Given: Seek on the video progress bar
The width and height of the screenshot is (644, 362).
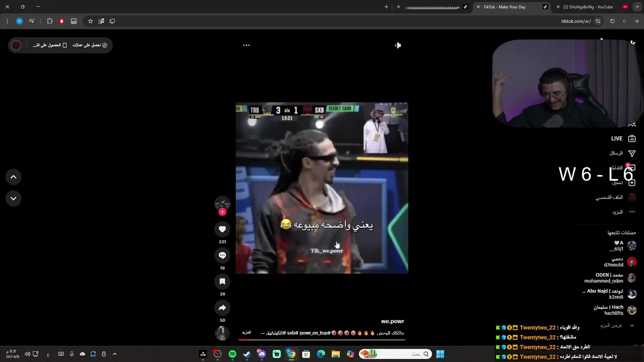Looking at the screenshot, I should pos(322,339).
